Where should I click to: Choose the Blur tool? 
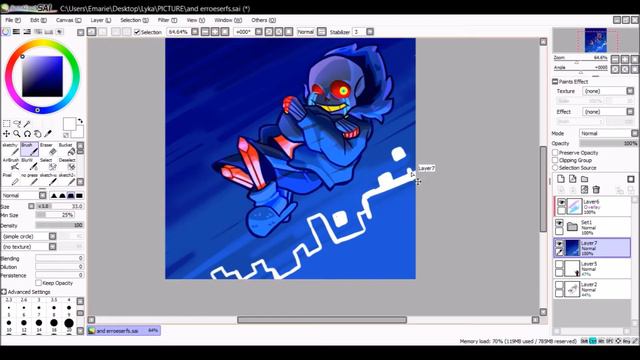29,164
